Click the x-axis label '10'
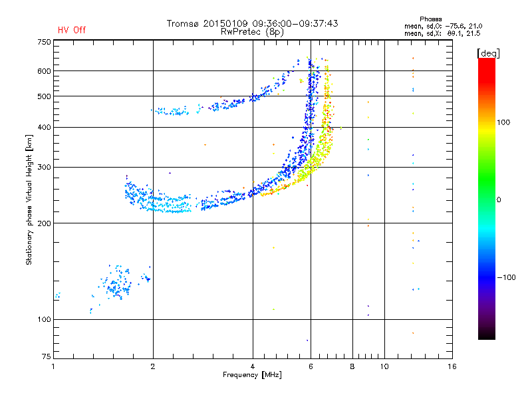Image resolution: width=532 pixels, height=399 pixels. (x=384, y=366)
